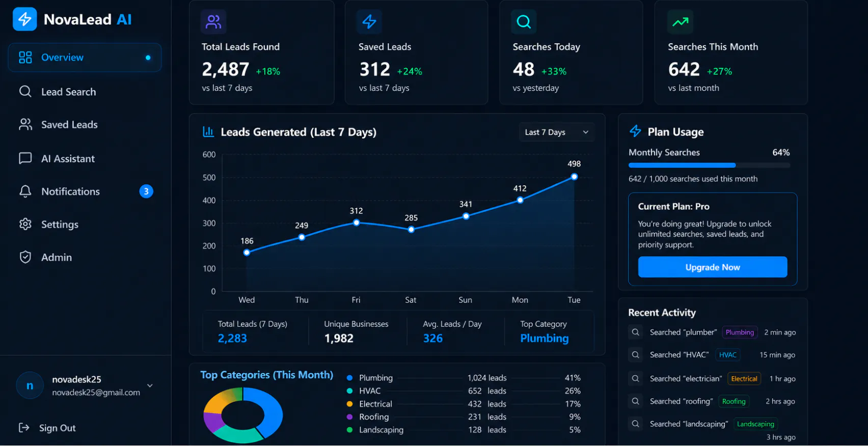
Task: Click search icon next to Searched "plumber"
Action: click(636, 332)
